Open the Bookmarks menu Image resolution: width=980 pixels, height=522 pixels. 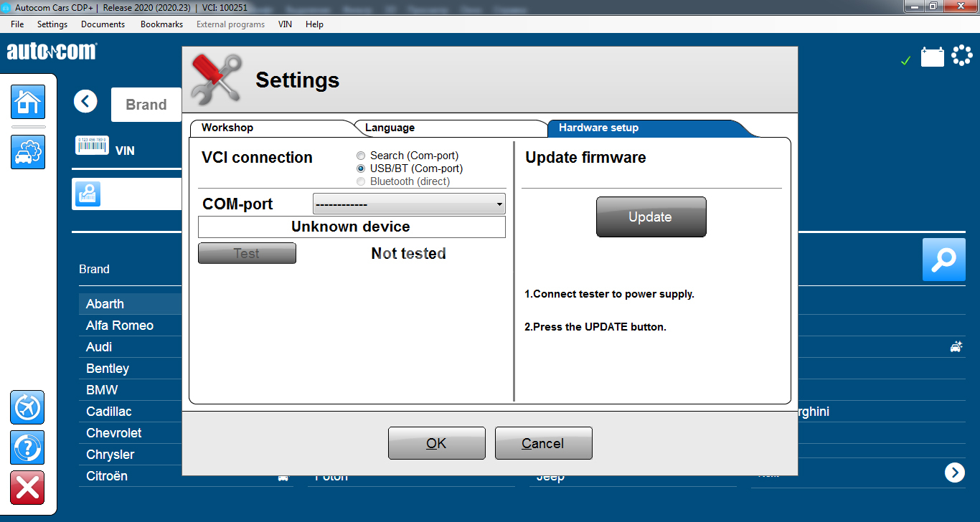[161, 24]
